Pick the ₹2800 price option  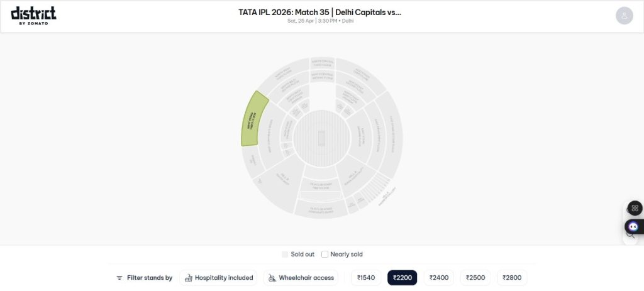click(512, 278)
